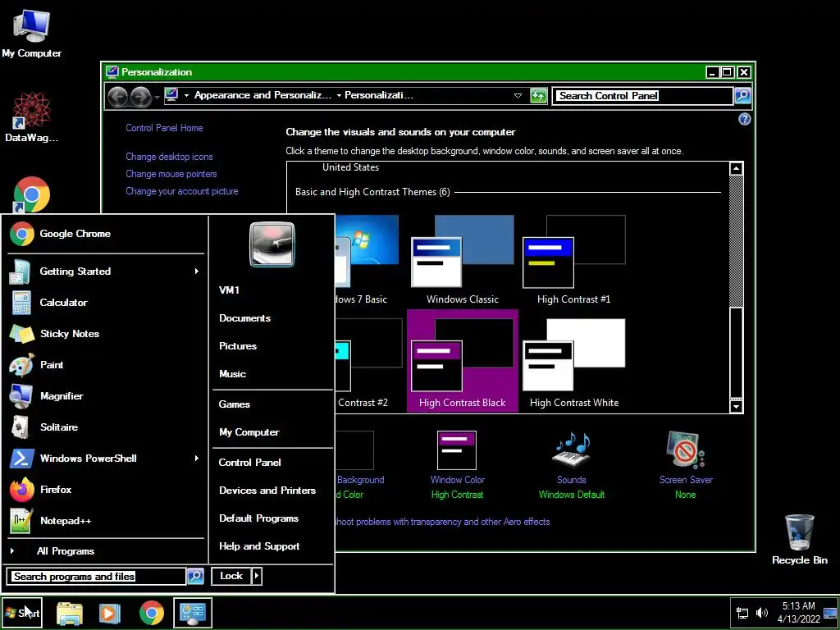This screenshot has height=630, width=840.
Task: Go forward in Personalization window
Action: point(141,97)
